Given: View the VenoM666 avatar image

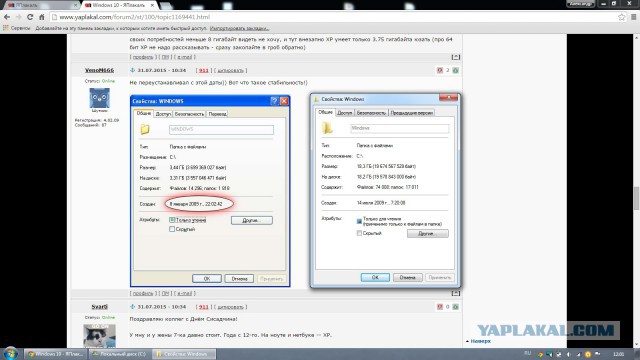Looking at the screenshot, I should coord(100,98).
